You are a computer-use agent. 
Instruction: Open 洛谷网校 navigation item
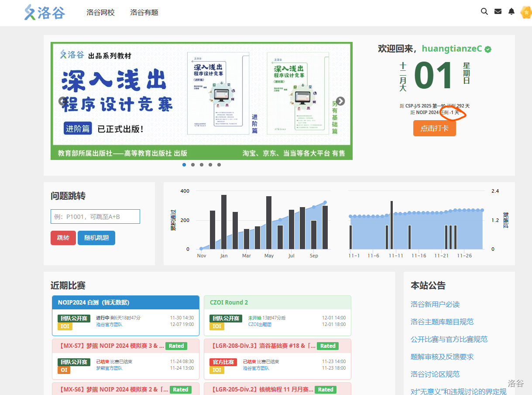100,13
